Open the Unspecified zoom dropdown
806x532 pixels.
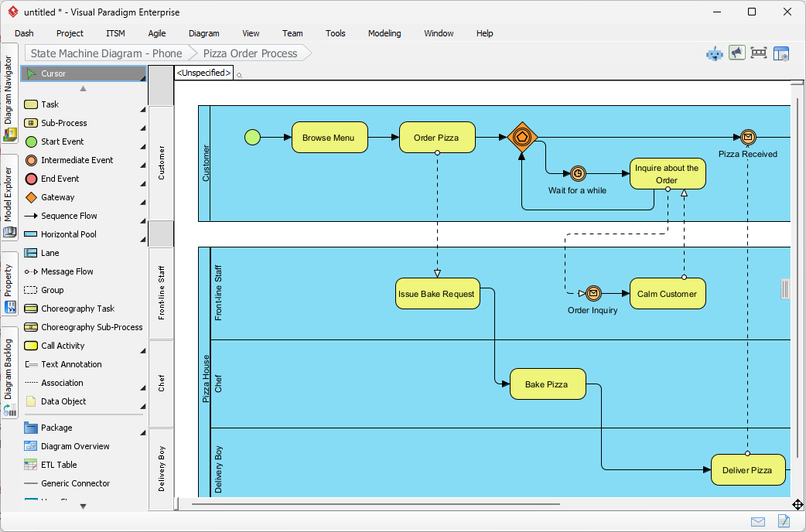tap(203, 72)
